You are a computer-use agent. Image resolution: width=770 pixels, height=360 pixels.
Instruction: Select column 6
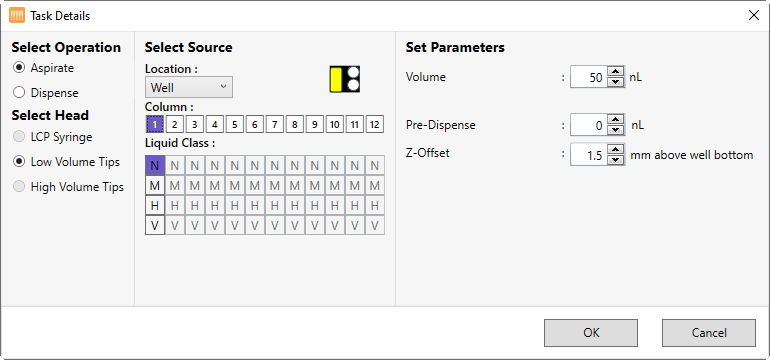click(254, 125)
